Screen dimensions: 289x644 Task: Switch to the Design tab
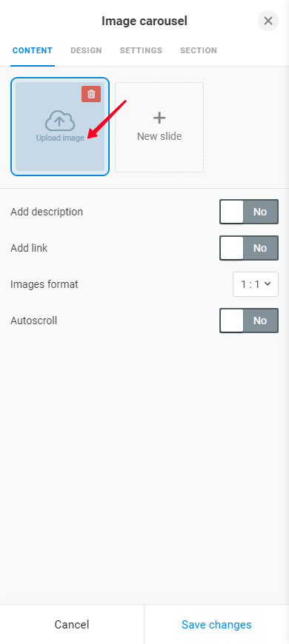point(86,50)
